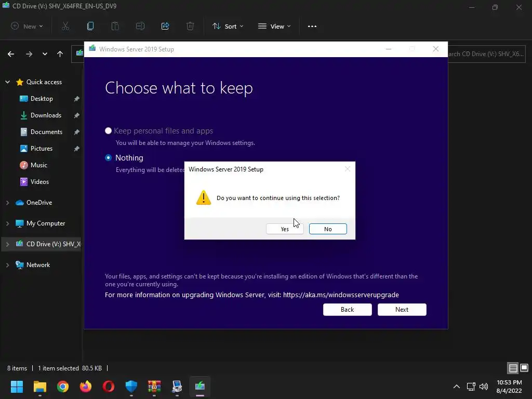This screenshot has height=399, width=532.
Task: Click the Next button in Setup
Action: pos(402,310)
